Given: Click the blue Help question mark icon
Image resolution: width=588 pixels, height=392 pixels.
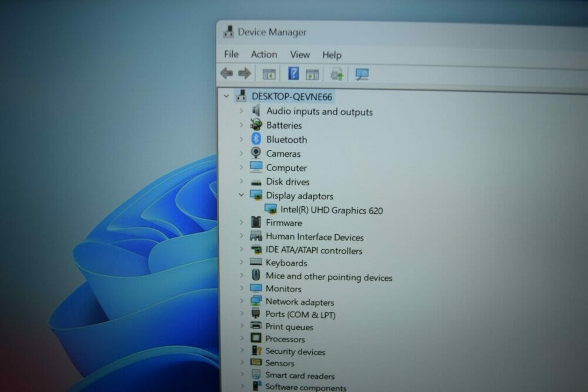Looking at the screenshot, I should (x=293, y=73).
